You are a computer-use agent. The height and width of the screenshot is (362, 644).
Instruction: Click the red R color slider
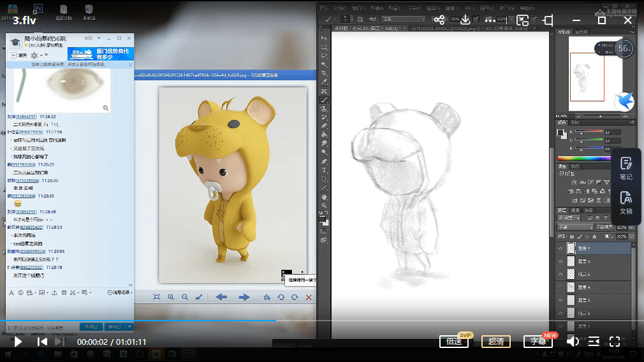(589, 132)
